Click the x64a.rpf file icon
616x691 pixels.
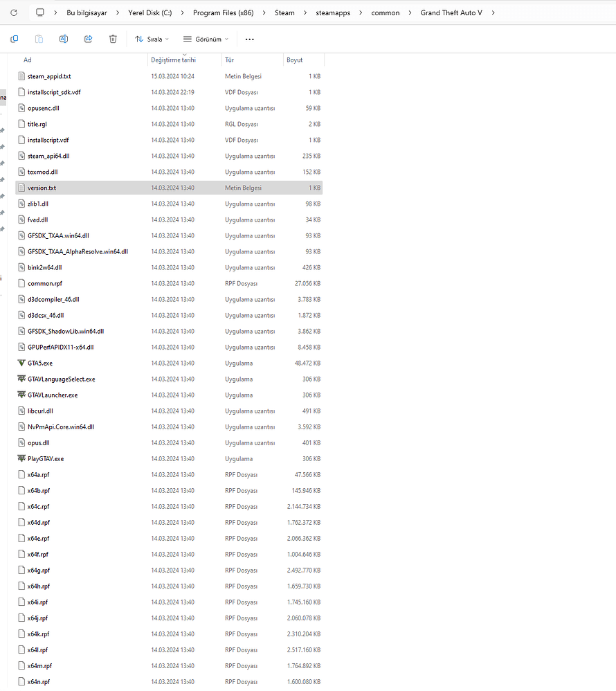(x=21, y=474)
